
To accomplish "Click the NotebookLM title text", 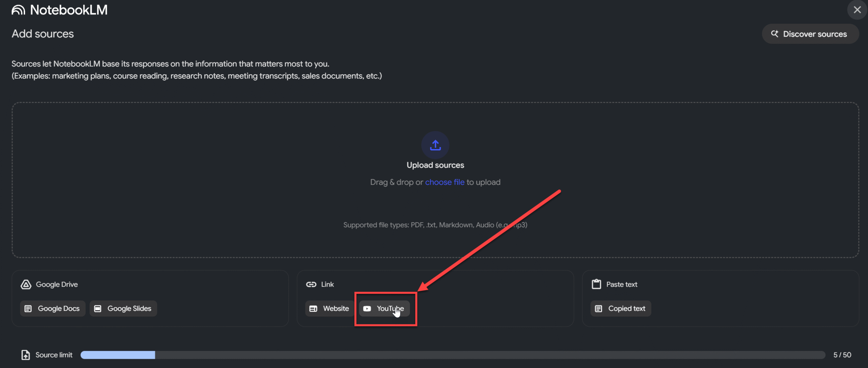I will click(x=69, y=10).
